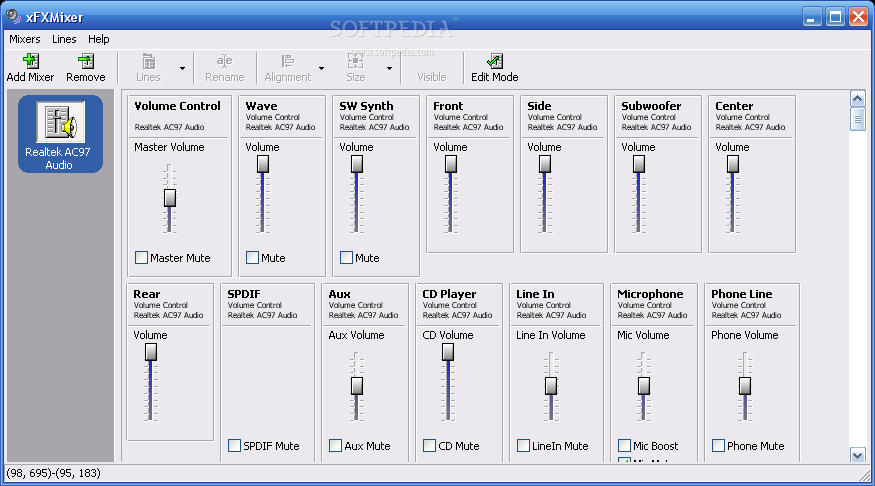
Task: Click the Remove mixer toolbar icon
Action: 86,61
